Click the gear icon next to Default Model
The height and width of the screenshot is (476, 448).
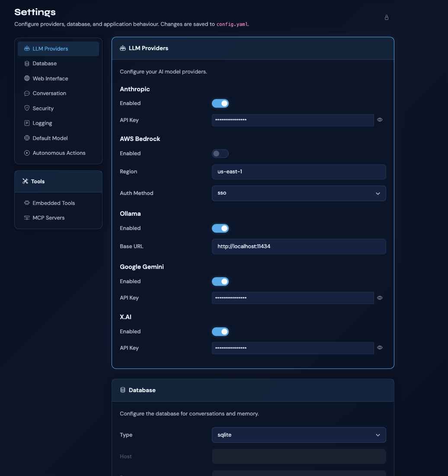click(x=27, y=138)
